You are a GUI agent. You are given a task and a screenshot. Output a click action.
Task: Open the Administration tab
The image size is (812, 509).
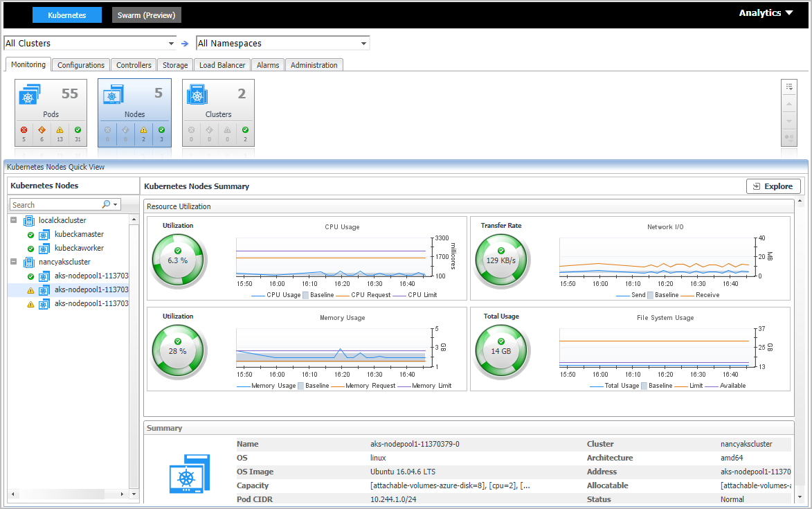point(314,64)
